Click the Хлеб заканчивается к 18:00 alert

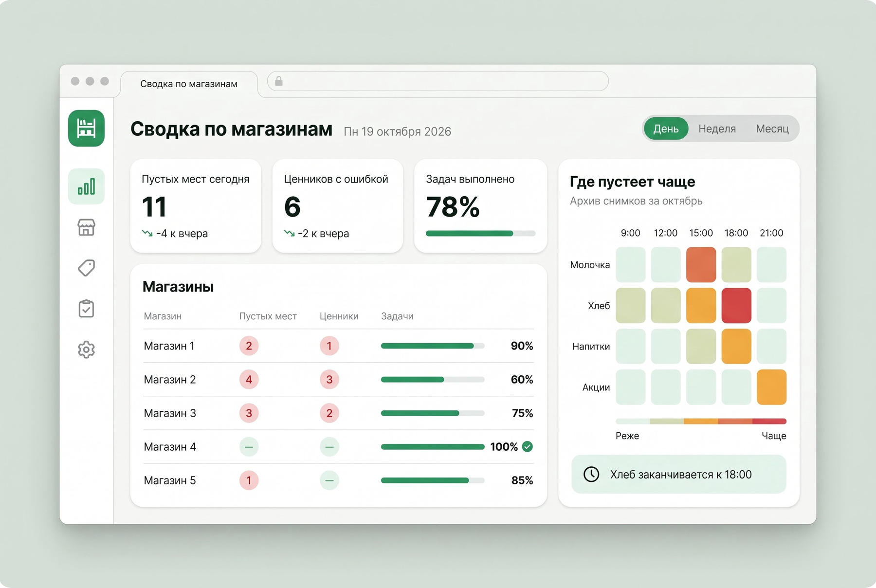point(678,474)
